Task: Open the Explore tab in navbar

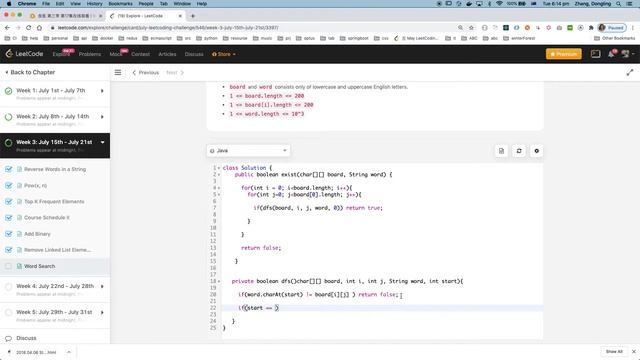Action: 61,54
